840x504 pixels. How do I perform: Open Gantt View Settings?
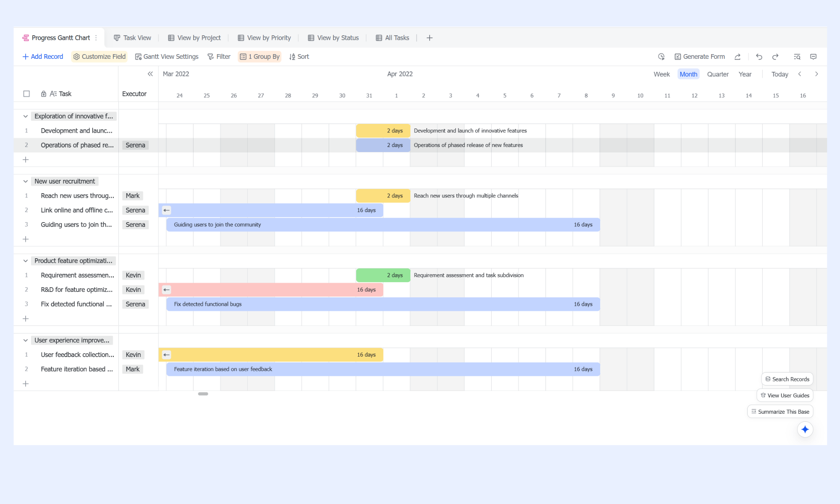(166, 57)
